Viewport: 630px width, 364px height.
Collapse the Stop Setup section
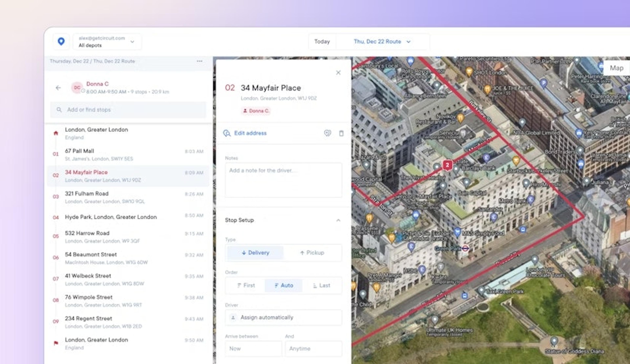click(338, 220)
